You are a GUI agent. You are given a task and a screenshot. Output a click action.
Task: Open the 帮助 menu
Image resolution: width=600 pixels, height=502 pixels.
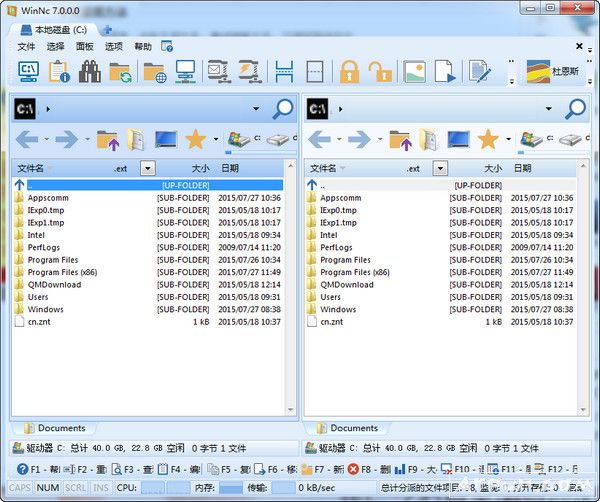pos(143,47)
